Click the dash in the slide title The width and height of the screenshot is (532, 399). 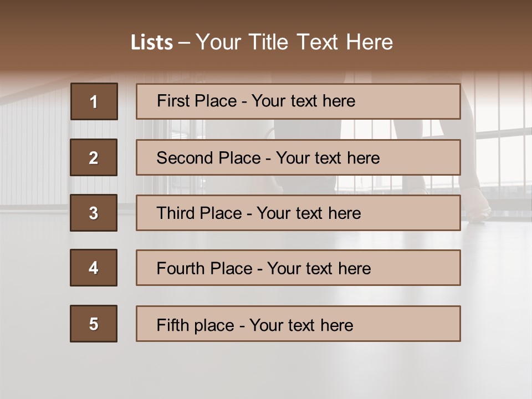click(184, 43)
